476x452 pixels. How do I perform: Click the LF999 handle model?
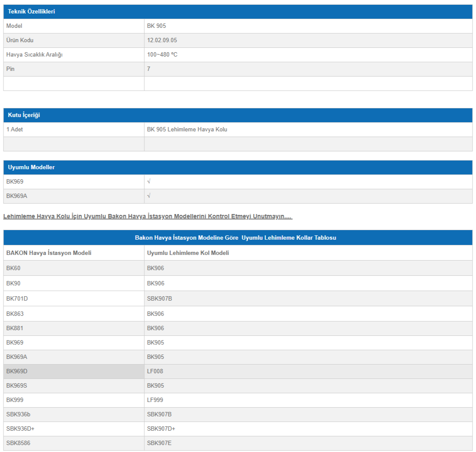tap(155, 400)
